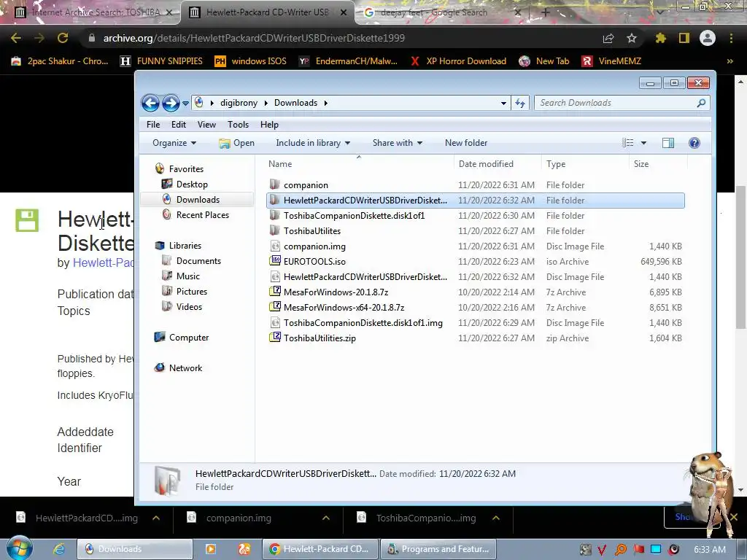Screen dimensions: 747x560
Task: Create a New folder from the toolbar
Action: coord(466,143)
